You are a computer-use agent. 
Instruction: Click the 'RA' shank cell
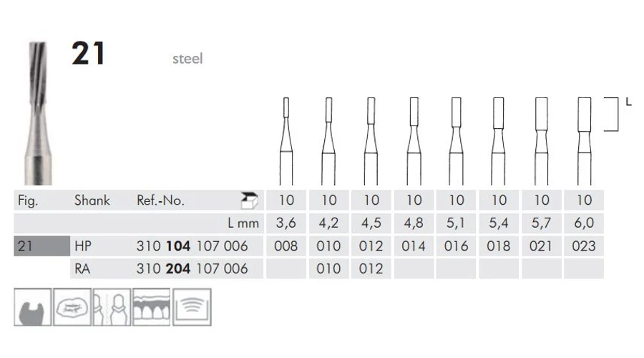[x=82, y=268]
